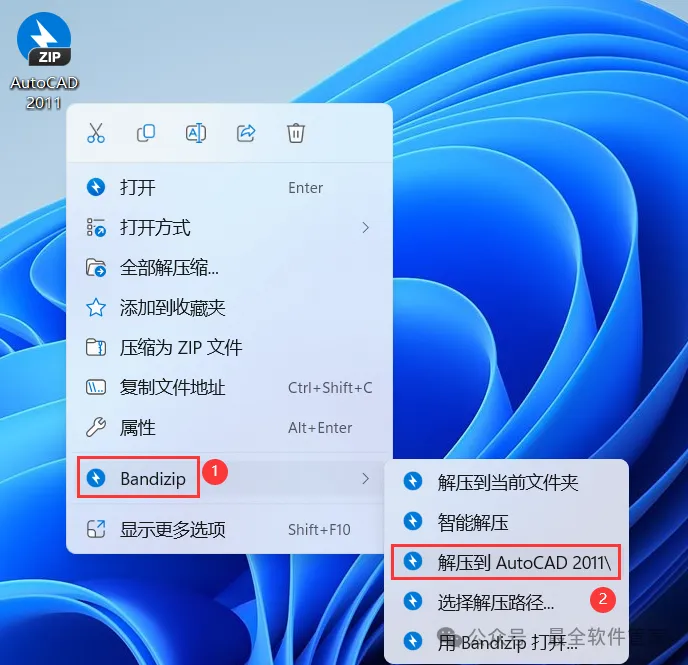Choose 解压到 AutoCAD 2011\ option
This screenshot has height=665, width=688.
(x=506, y=562)
